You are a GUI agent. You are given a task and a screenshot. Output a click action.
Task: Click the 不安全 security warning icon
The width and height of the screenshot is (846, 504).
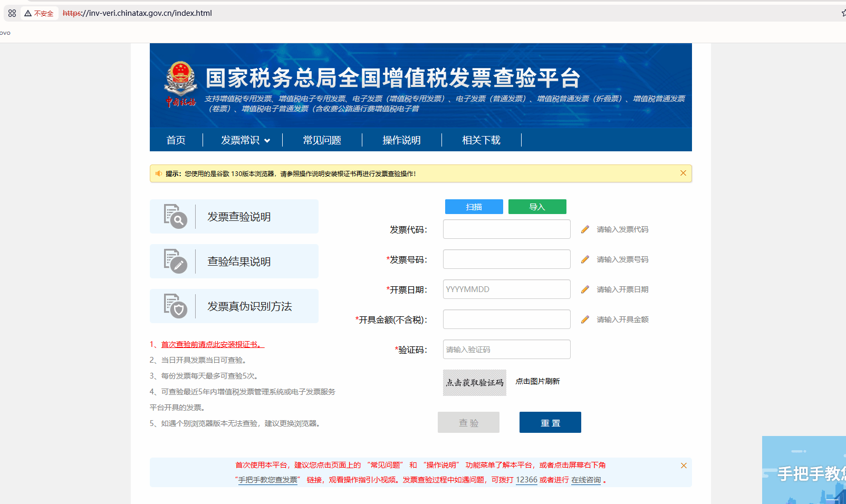click(x=28, y=13)
